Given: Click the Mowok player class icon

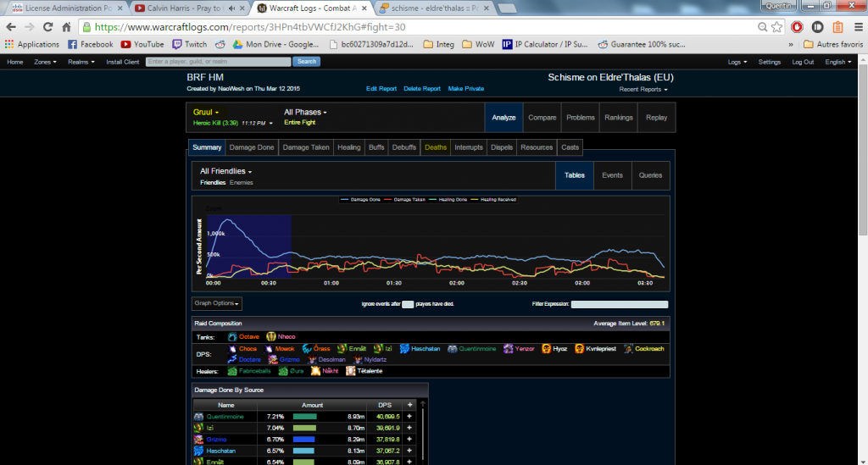Looking at the screenshot, I should pos(269,349).
